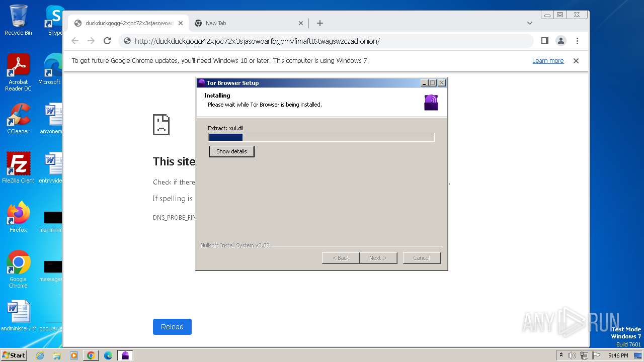Screen dimensions: 644x362
Task: Open the Microsoft Edge desktop icon
Action: tap(50, 69)
